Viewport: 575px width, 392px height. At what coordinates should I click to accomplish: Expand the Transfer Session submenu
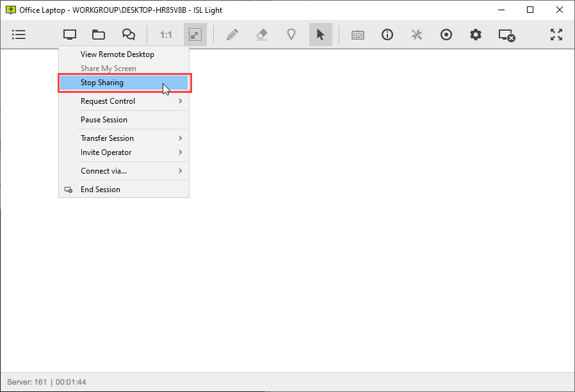tap(124, 138)
